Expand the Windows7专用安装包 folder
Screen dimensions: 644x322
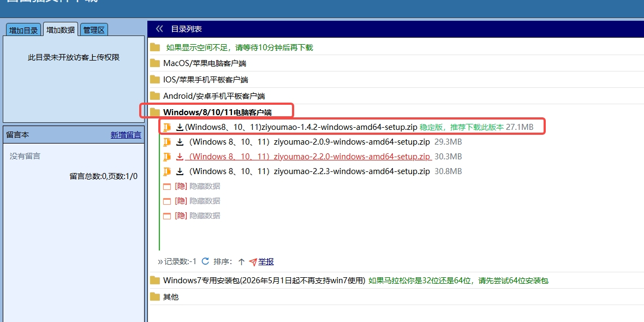(263, 281)
